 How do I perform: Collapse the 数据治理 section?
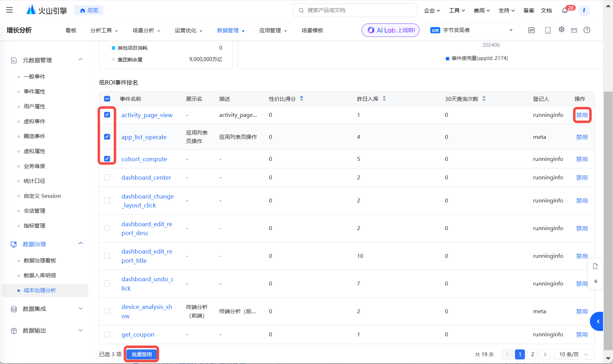pos(81,243)
